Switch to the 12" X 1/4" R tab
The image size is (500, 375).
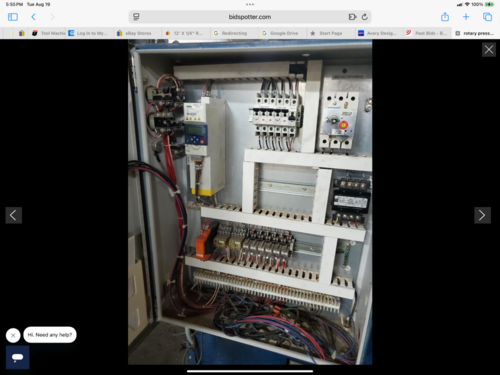tap(186, 33)
